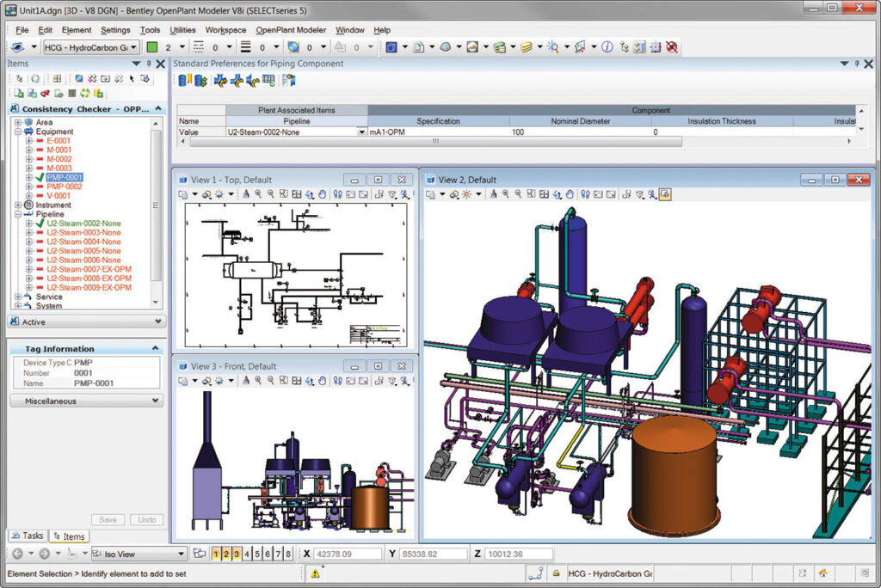This screenshot has width=881, height=588.
Task: Open the Element menu
Action: click(77, 30)
